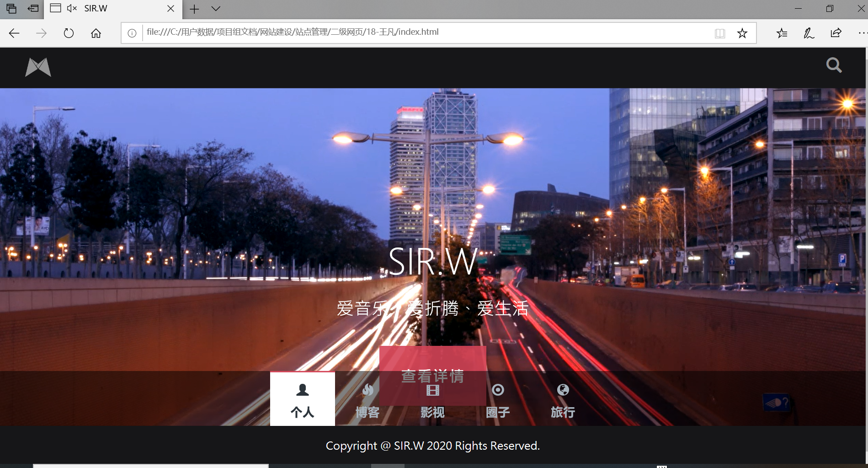Go forward to next page
The height and width of the screenshot is (468, 868).
click(42, 33)
